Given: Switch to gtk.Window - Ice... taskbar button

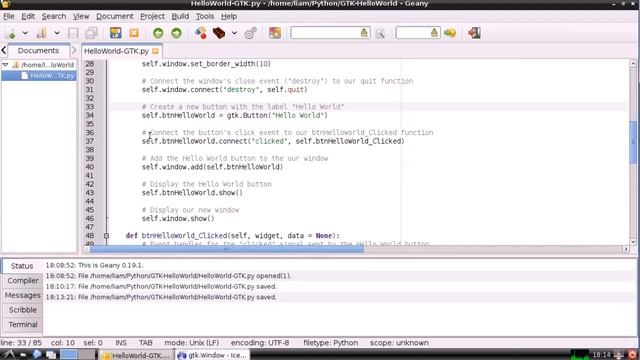Looking at the screenshot, I should pos(212,355).
